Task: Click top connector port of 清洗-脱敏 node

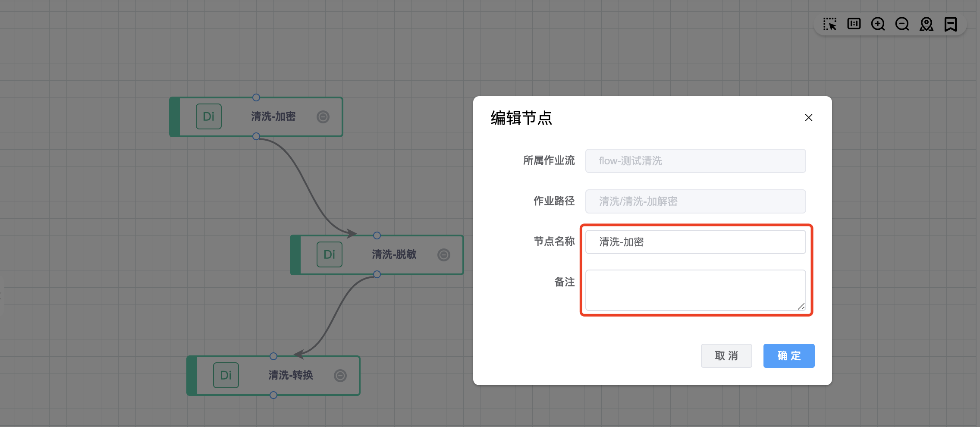Action: [377, 235]
